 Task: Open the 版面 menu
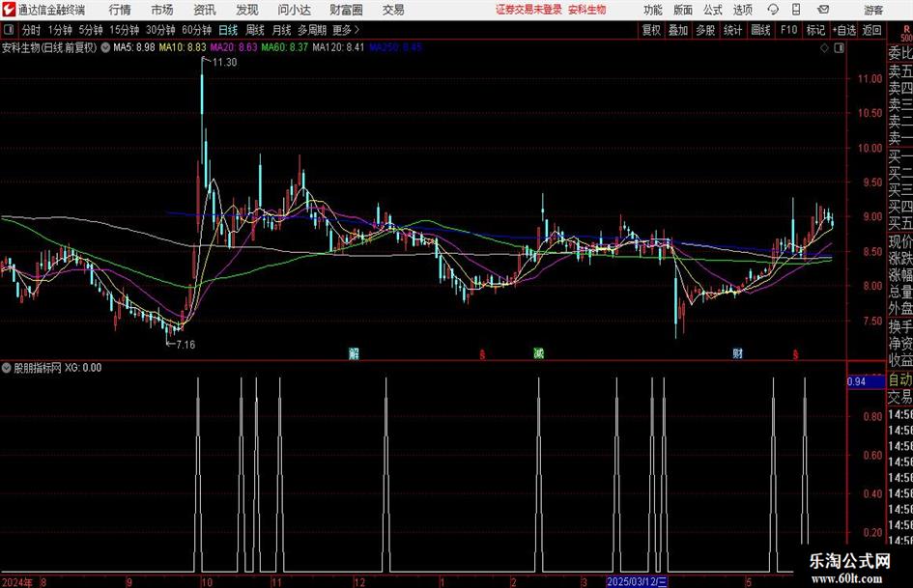(683, 10)
